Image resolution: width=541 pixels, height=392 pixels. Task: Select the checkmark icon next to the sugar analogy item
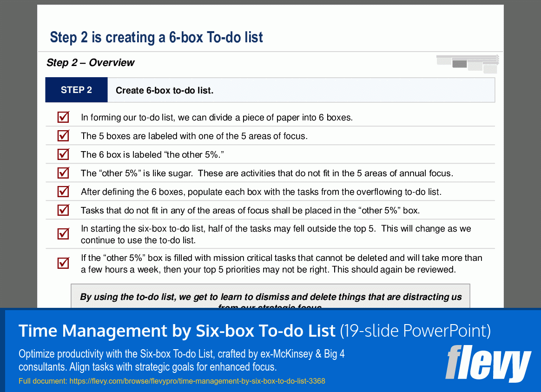[x=63, y=173]
